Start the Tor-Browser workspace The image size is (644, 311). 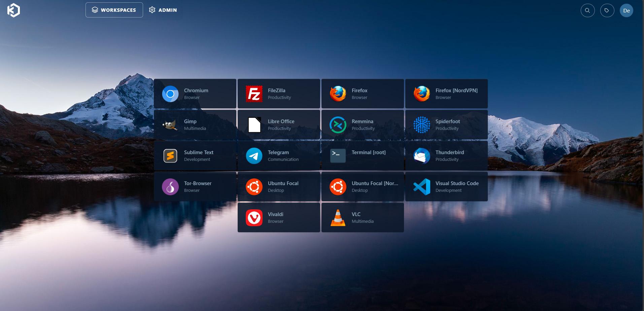click(195, 186)
